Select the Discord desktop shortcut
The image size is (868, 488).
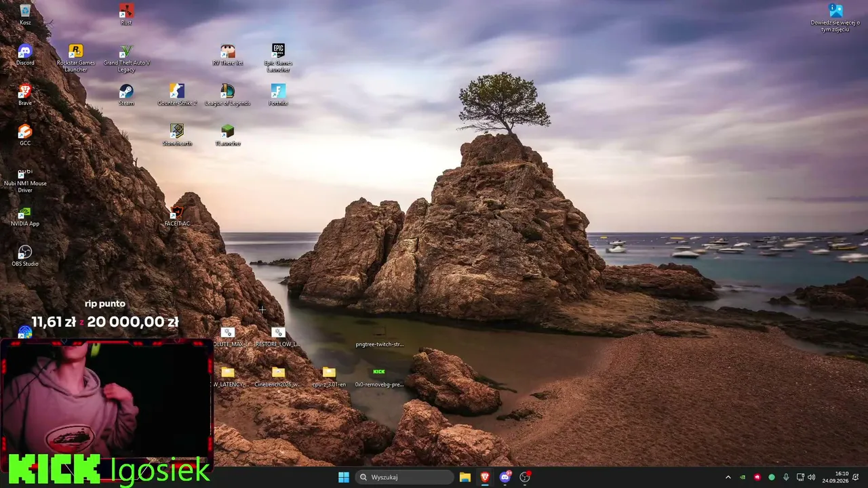(25, 55)
